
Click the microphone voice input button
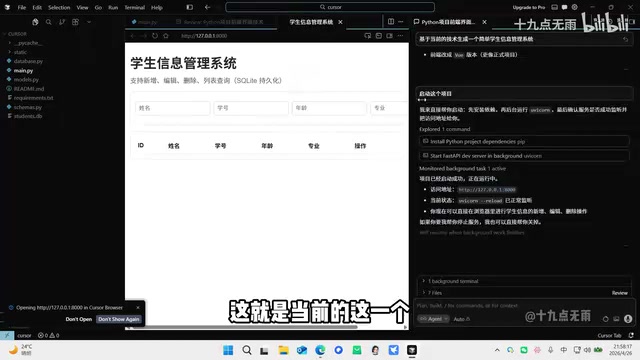(628, 319)
